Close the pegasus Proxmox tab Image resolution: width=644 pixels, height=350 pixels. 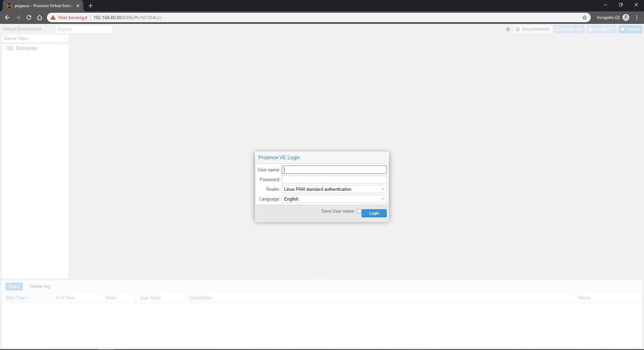[x=78, y=6]
